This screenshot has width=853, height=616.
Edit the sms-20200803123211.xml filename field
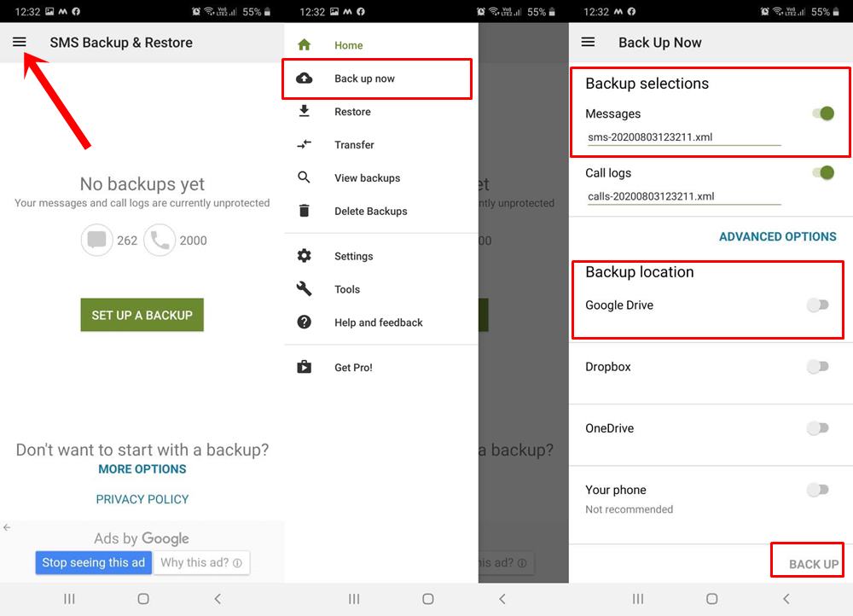pos(684,137)
